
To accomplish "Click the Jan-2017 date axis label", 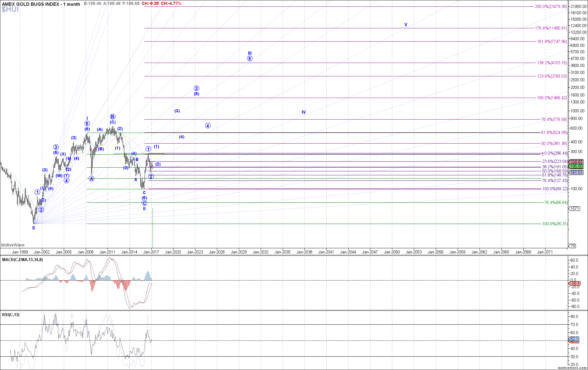I will tap(151, 252).
